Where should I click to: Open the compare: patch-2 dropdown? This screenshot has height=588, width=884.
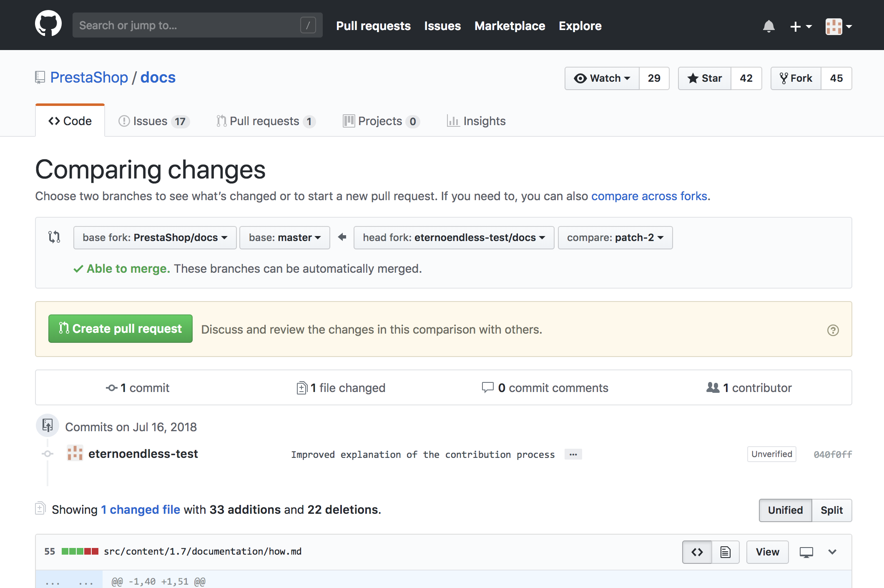click(x=615, y=238)
